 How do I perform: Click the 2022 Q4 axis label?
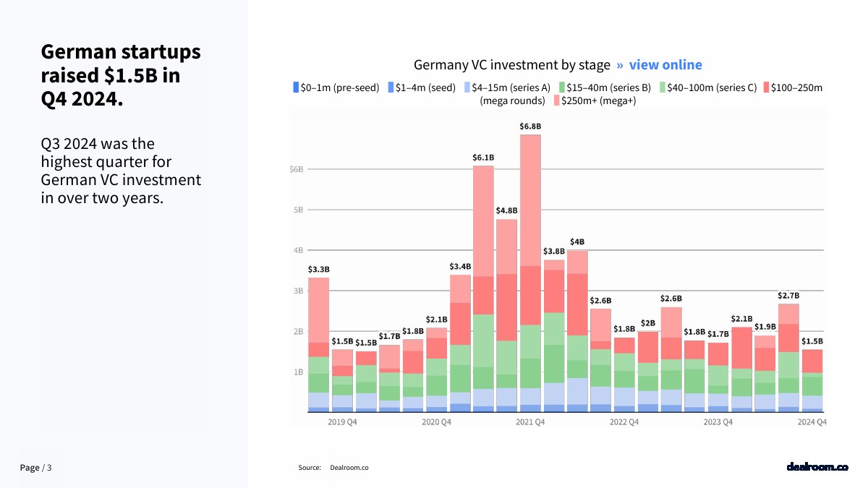(624, 421)
